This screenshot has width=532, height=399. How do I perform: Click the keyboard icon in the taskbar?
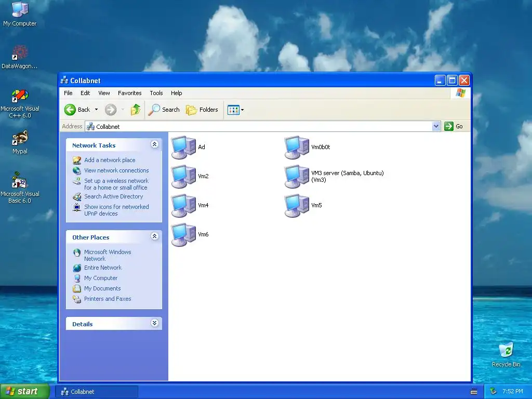(x=474, y=392)
